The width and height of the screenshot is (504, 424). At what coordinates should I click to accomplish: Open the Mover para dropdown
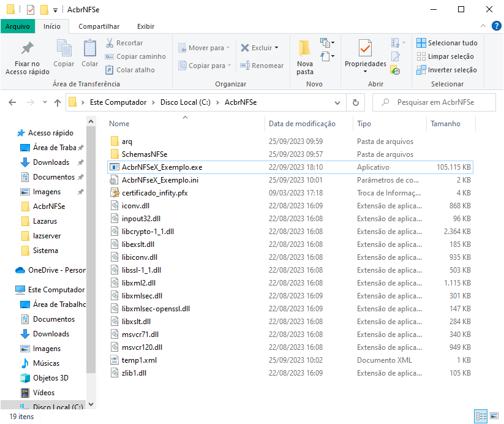tap(205, 48)
